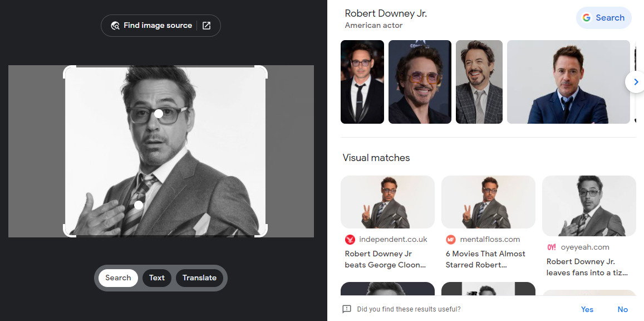This screenshot has width=644, height=321.
Task: Click No for useful results feedback
Action: 623,309
